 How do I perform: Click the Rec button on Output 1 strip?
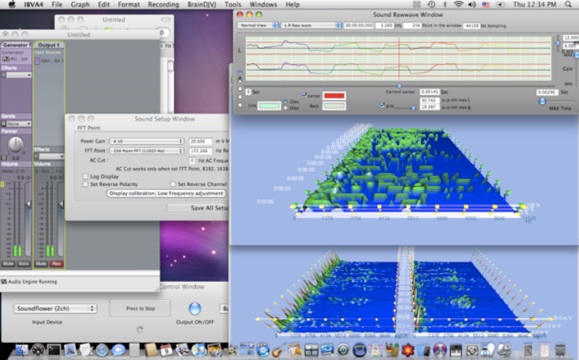click(x=57, y=264)
